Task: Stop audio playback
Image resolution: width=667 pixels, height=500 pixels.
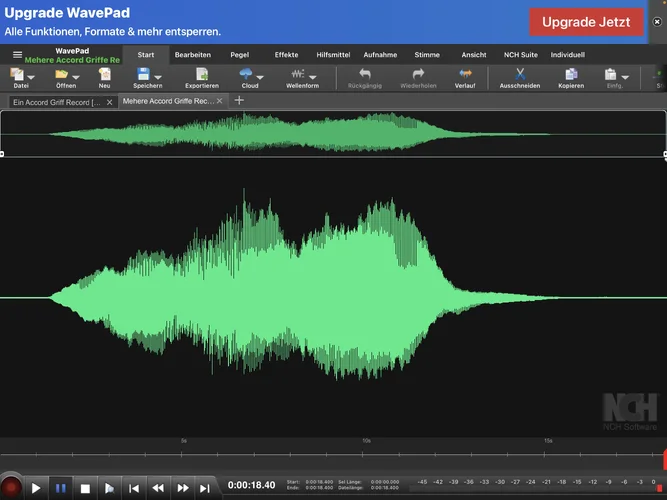Action: 86,488
